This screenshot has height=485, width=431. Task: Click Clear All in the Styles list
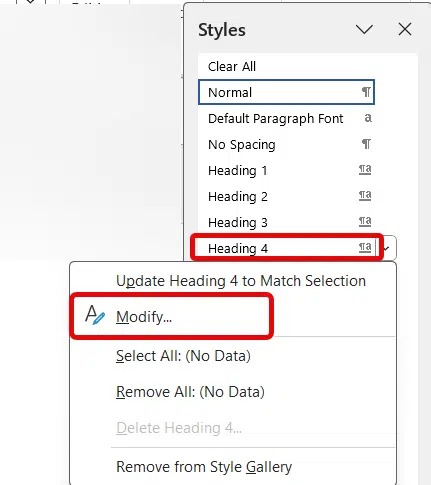(x=232, y=66)
